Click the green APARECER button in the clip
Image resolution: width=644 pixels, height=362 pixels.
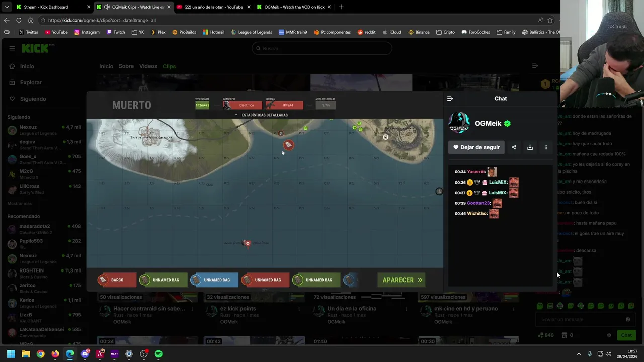click(402, 280)
